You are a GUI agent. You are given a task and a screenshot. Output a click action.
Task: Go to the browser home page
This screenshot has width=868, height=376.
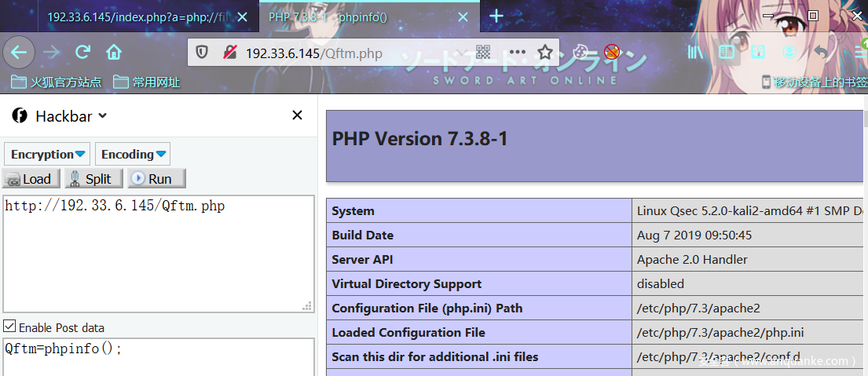tap(114, 53)
